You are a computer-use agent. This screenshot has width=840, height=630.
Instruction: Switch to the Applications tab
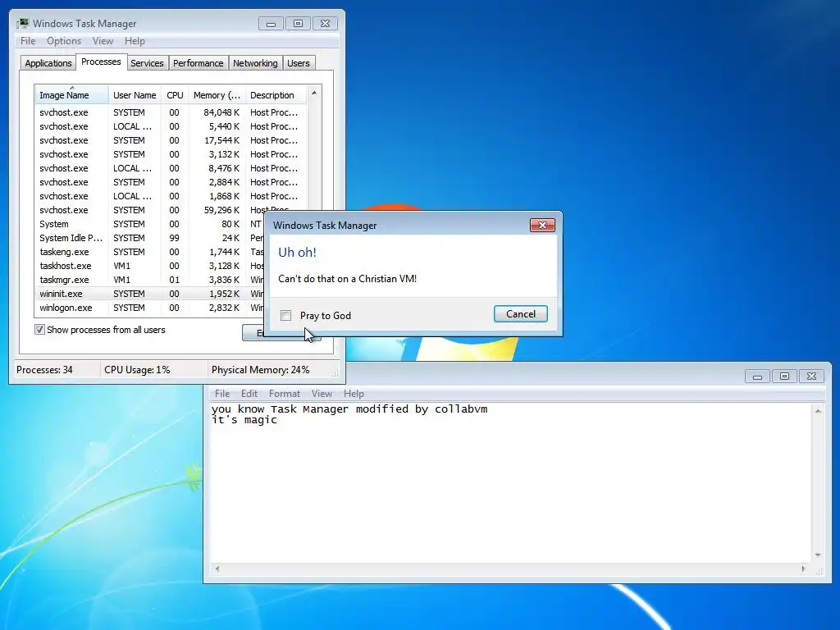tap(48, 63)
